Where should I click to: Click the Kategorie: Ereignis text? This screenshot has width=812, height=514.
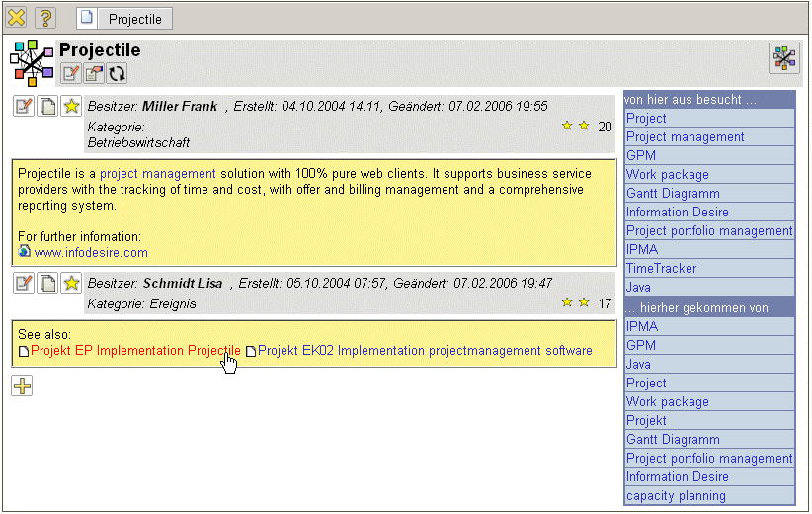click(141, 304)
